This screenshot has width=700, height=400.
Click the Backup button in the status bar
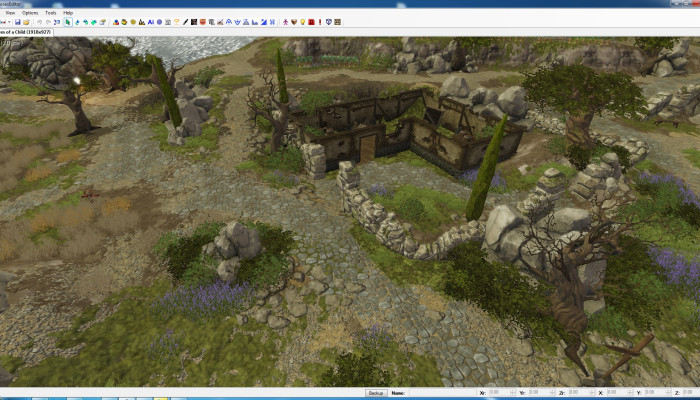point(376,393)
